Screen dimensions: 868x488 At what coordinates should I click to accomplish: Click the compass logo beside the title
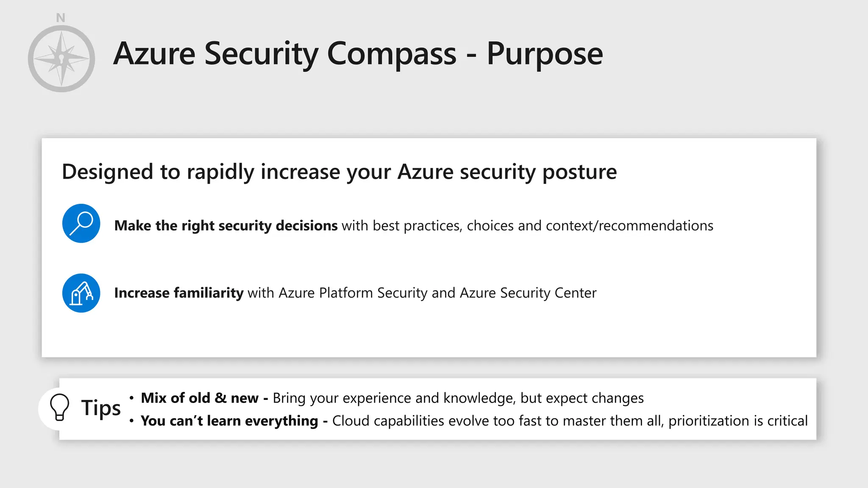click(x=61, y=58)
